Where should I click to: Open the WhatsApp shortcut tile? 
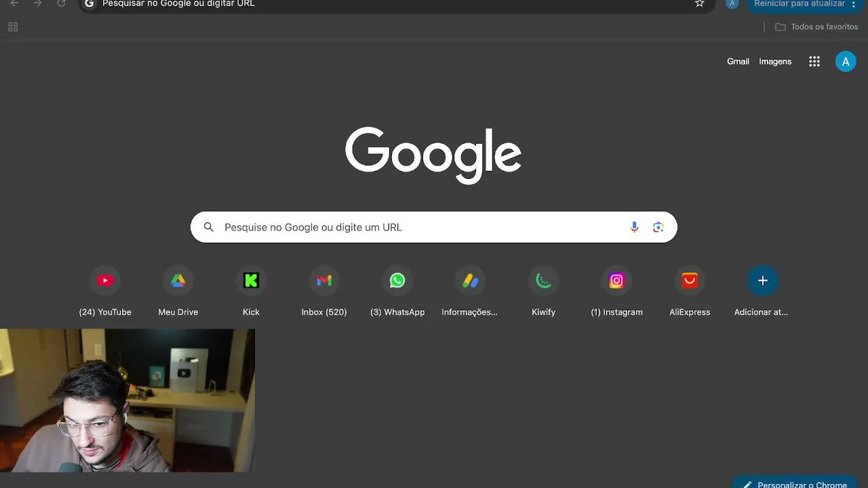pos(397,281)
